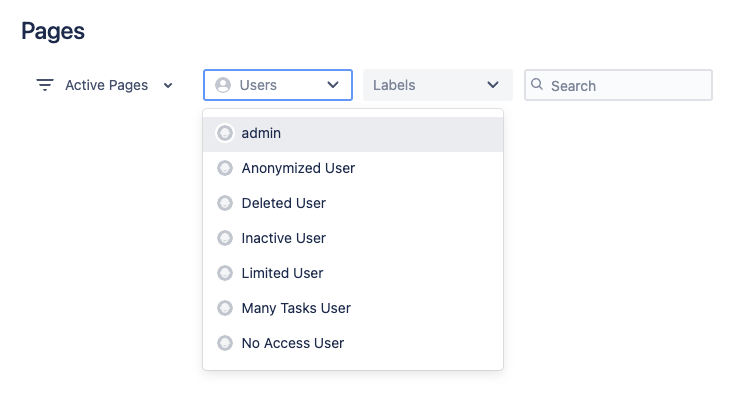751x408 pixels.
Task: Choose Many Tasks User option
Action: [353, 308]
